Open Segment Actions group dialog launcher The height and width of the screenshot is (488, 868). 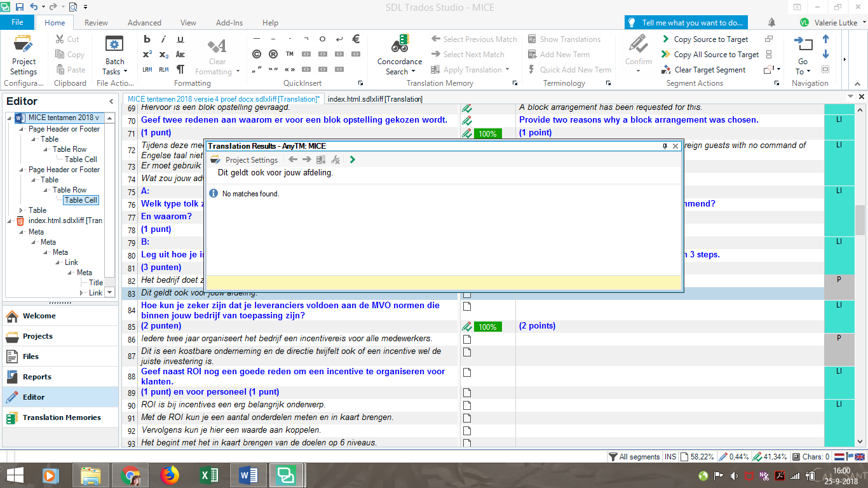tap(776, 83)
